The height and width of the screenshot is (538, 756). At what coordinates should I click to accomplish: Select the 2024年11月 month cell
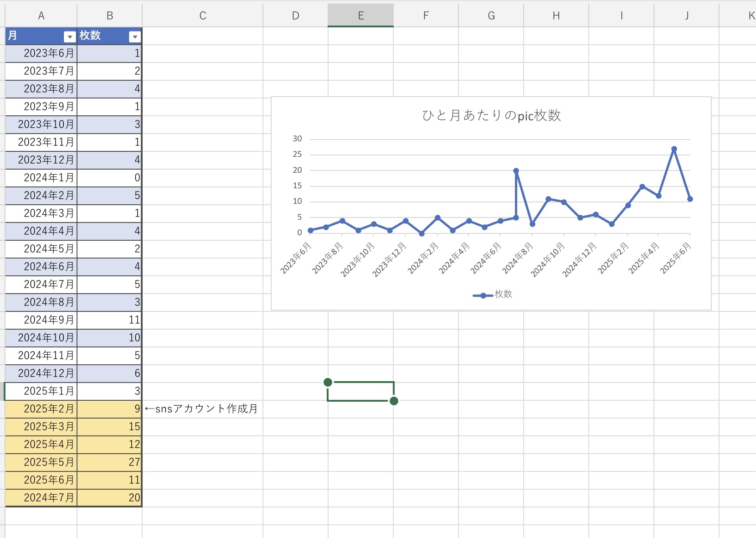click(41, 356)
